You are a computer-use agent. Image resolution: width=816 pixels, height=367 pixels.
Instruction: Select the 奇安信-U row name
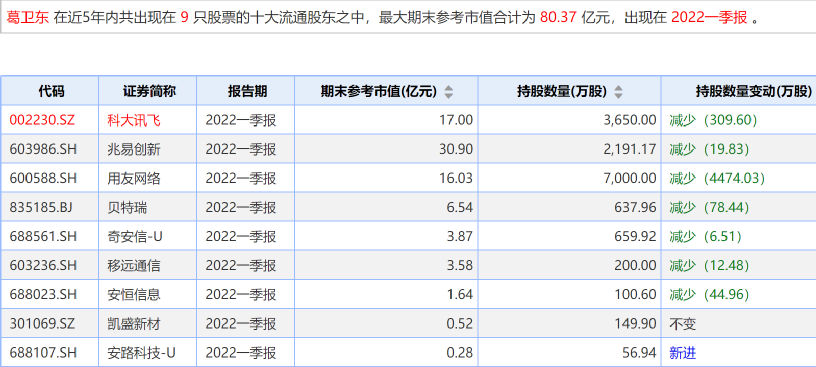135,236
